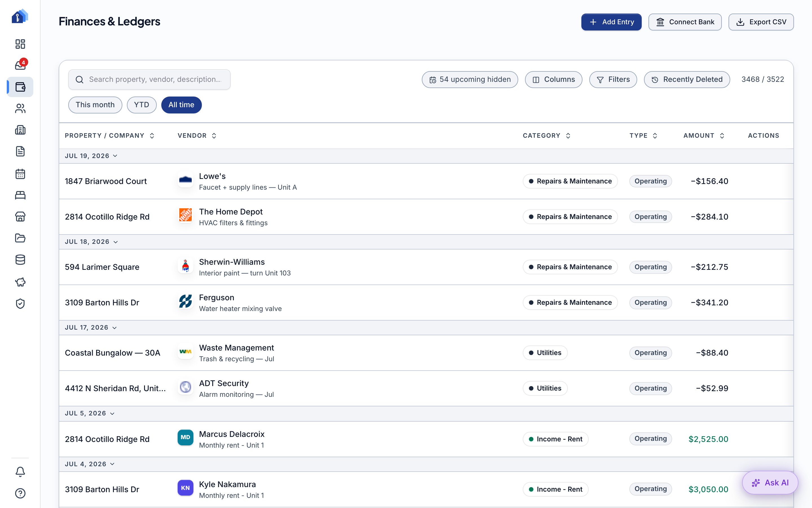The image size is (812, 508).
Task: Click the Coastal Bungalow — 30A property cell
Action: pyautogui.click(x=112, y=353)
